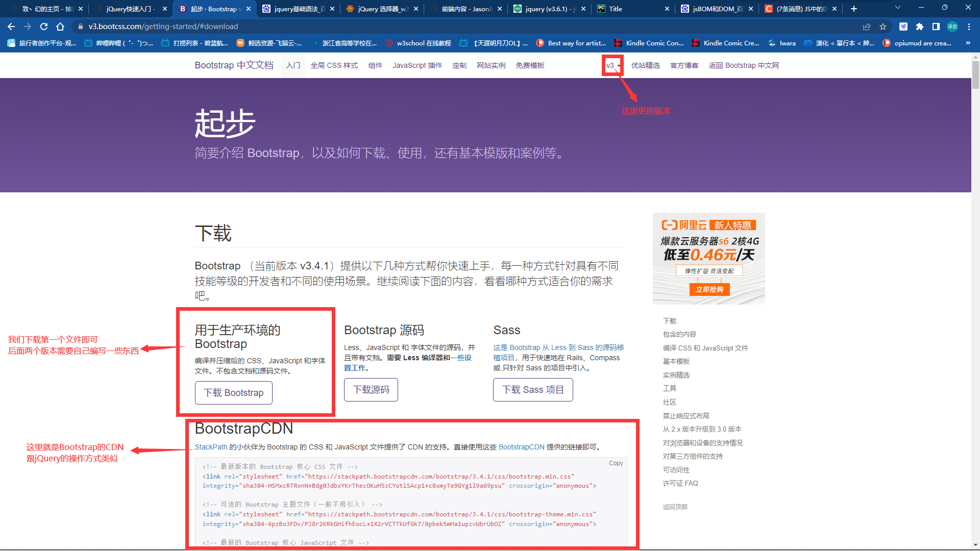This screenshot has width=980, height=551.
Task: Click the share page icon in the address bar
Action: pyautogui.click(x=867, y=27)
